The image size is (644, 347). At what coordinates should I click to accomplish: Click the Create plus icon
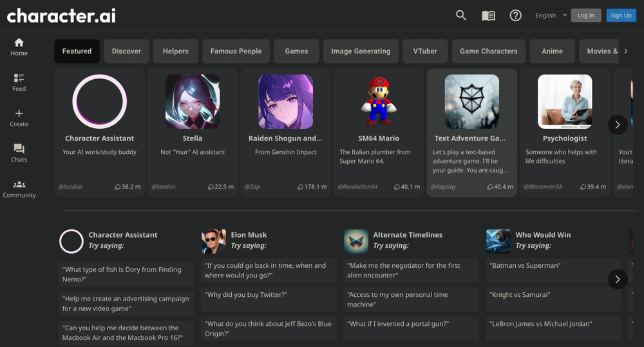point(19,117)
